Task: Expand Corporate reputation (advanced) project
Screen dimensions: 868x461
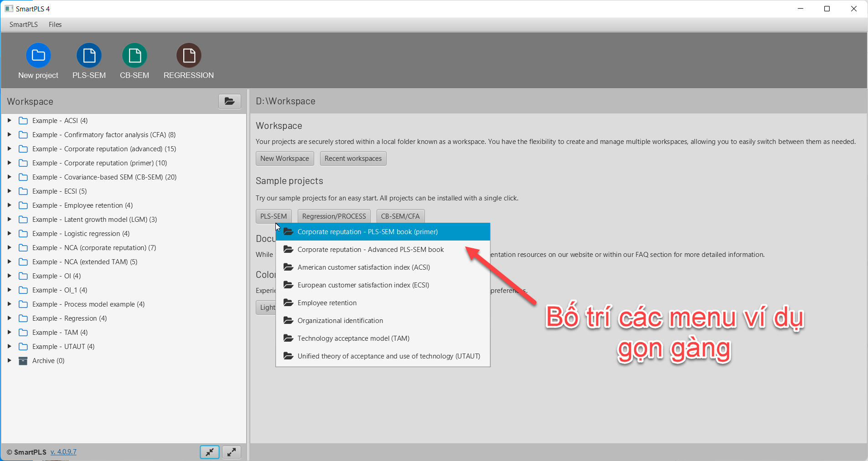Action: tap(9, 149)
